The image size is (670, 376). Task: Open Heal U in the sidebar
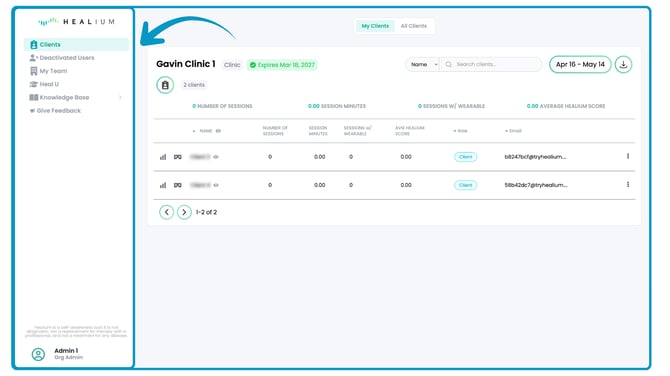pyautogui.click(x=44, y=84)
